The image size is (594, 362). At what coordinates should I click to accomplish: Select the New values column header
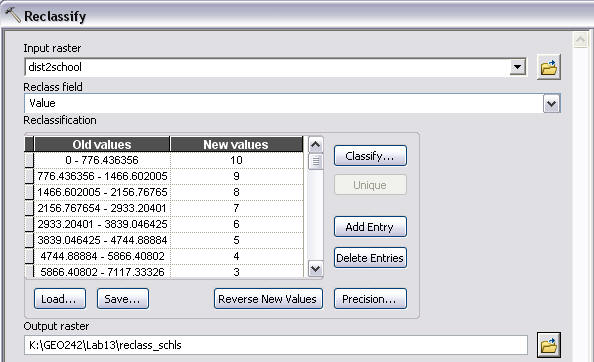click(236, 144)
